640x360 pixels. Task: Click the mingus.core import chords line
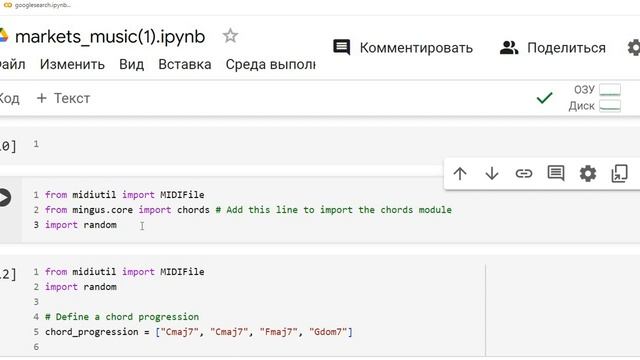(248, 210)
